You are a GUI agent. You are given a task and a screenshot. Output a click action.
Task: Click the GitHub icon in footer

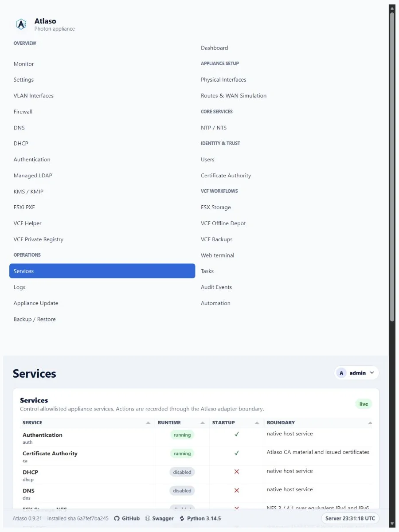click(x=117, y=518)
